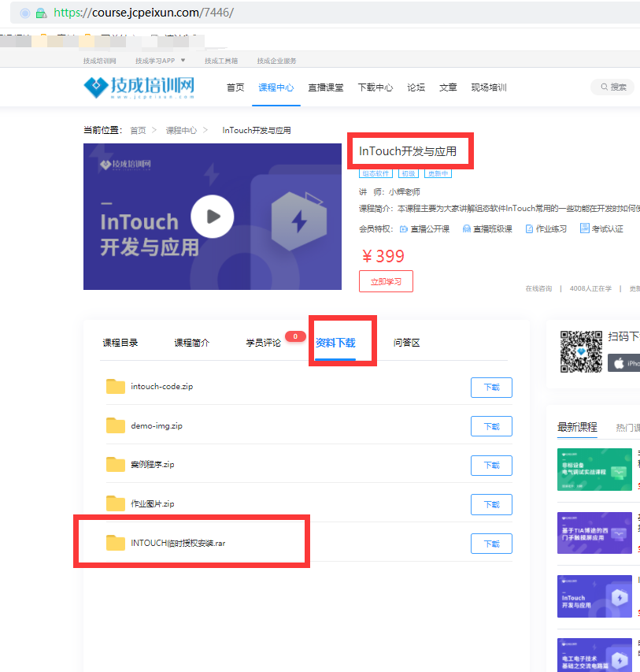640x672 pixels.
Task: Click the QR code image
Action: (x=581, y=351)
